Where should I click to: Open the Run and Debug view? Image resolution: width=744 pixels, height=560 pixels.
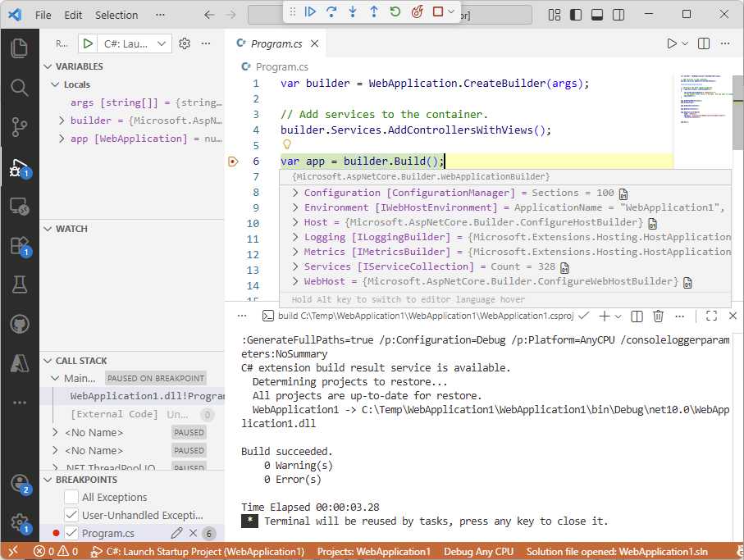point(19,167)
